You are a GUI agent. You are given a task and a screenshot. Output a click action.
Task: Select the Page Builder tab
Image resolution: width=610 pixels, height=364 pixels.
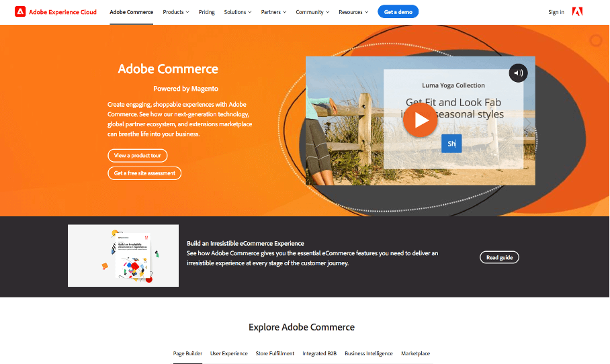coord(187,353)
